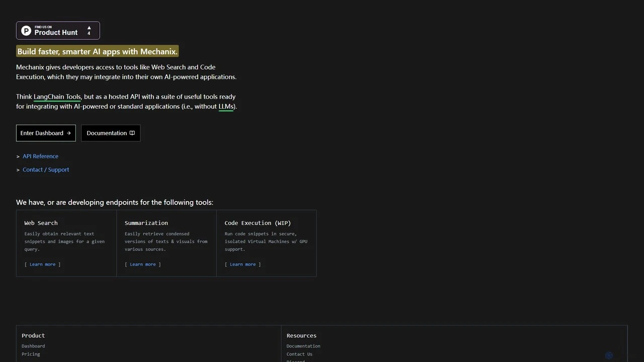644x362 pixels.
Task: Open Pricing link in the footer
Action: [31, 354]
